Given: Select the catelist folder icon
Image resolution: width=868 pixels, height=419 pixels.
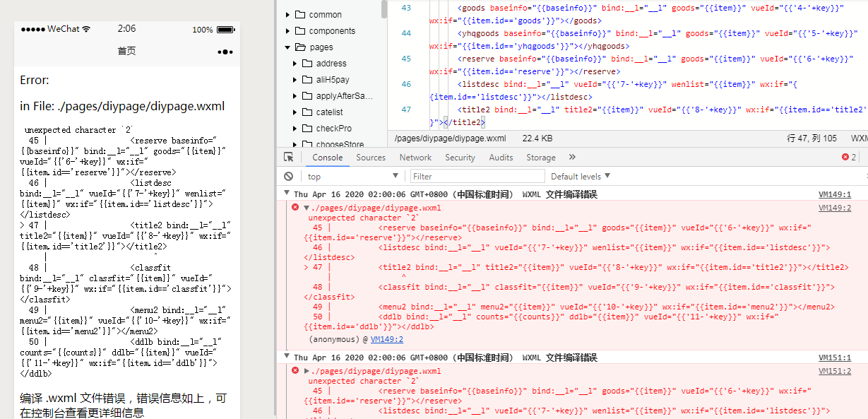Looking at the screenshot, I should pos(307,112).
